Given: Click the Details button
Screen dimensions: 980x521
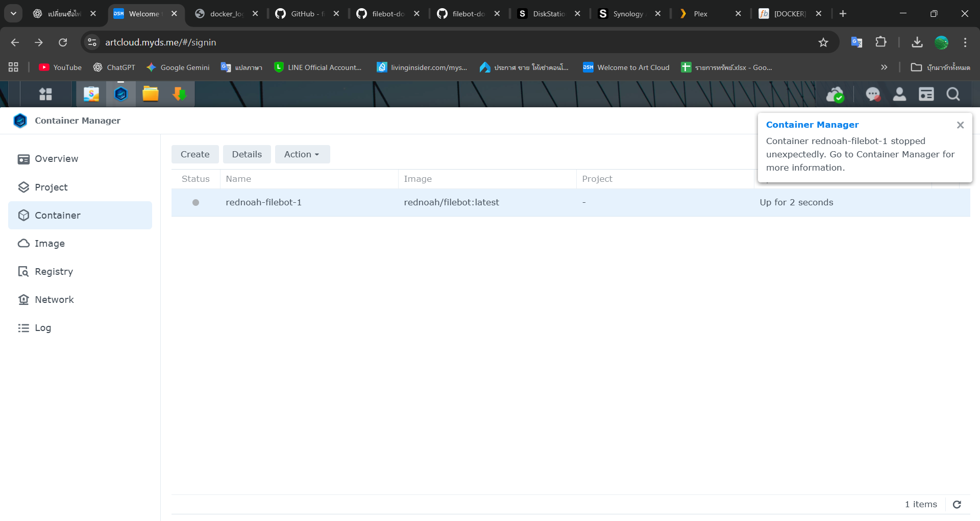Looking at the screenshot, I should tap(247, 154).
